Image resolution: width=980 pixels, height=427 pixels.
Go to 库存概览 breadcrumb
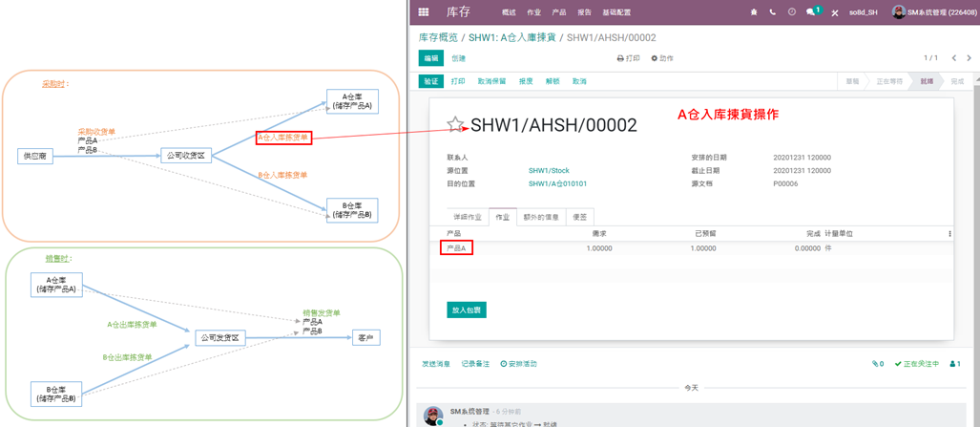[438, 37]
